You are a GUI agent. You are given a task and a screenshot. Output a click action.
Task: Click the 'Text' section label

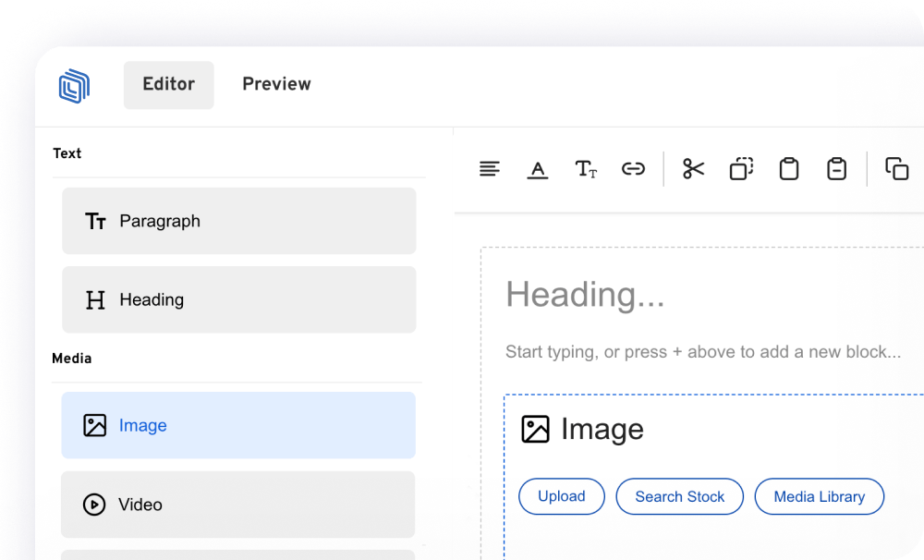point(67,153)
